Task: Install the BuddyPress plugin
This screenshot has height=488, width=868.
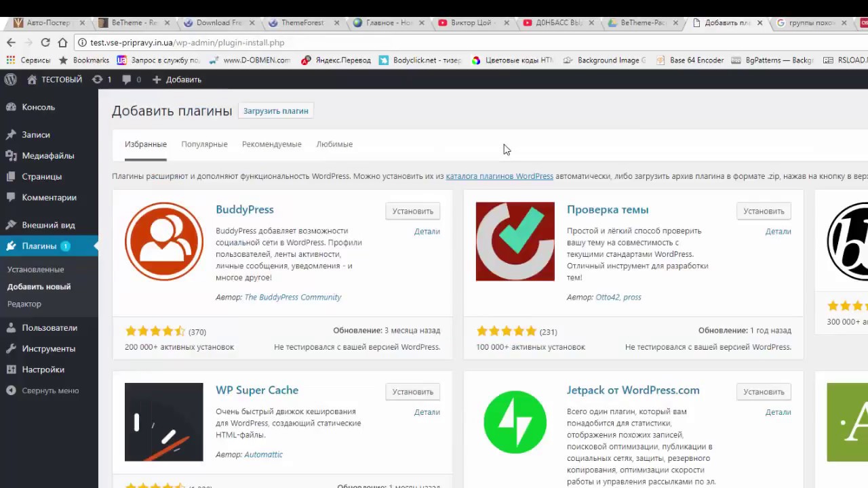Action: (412, 211)
